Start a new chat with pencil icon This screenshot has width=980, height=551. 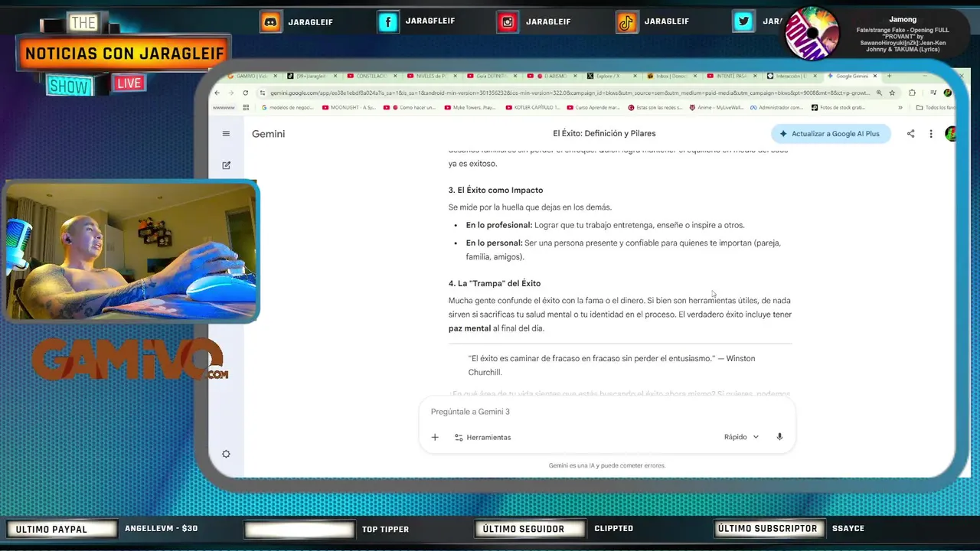point(226,165)
